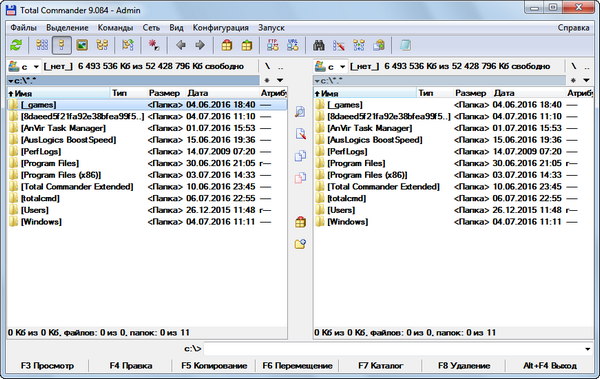Open the Запуск menu
600x379 pixels.
[271, 28]
